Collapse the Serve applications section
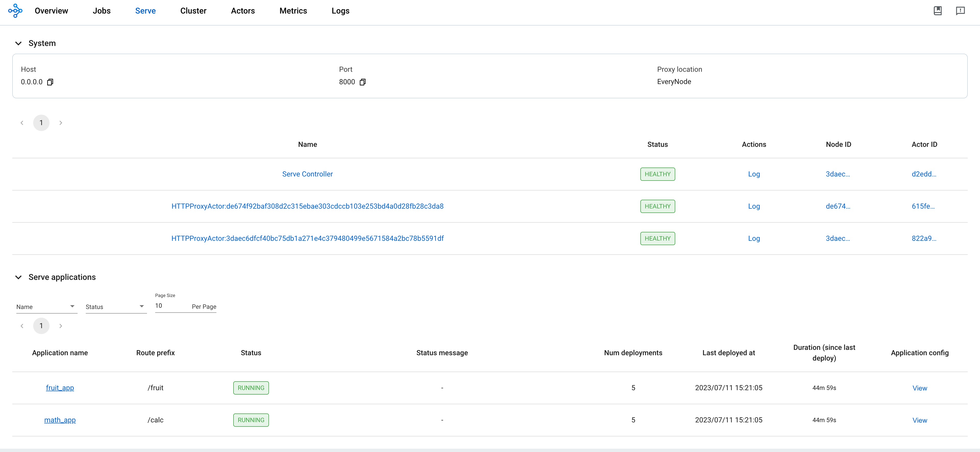 click(18, 277)
